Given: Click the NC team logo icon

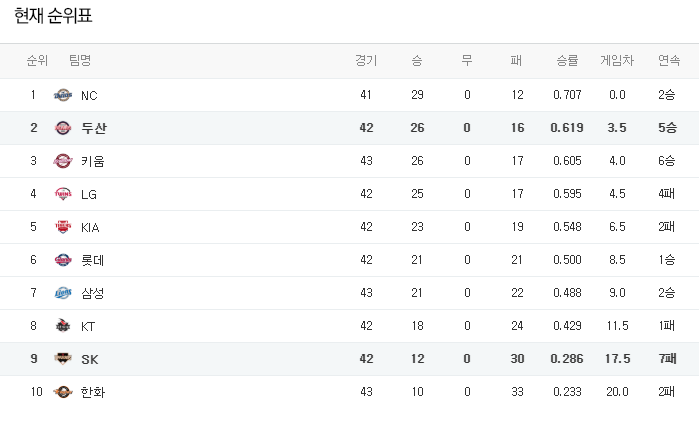Looking at the screenshot, I should [x=63, y=95].
